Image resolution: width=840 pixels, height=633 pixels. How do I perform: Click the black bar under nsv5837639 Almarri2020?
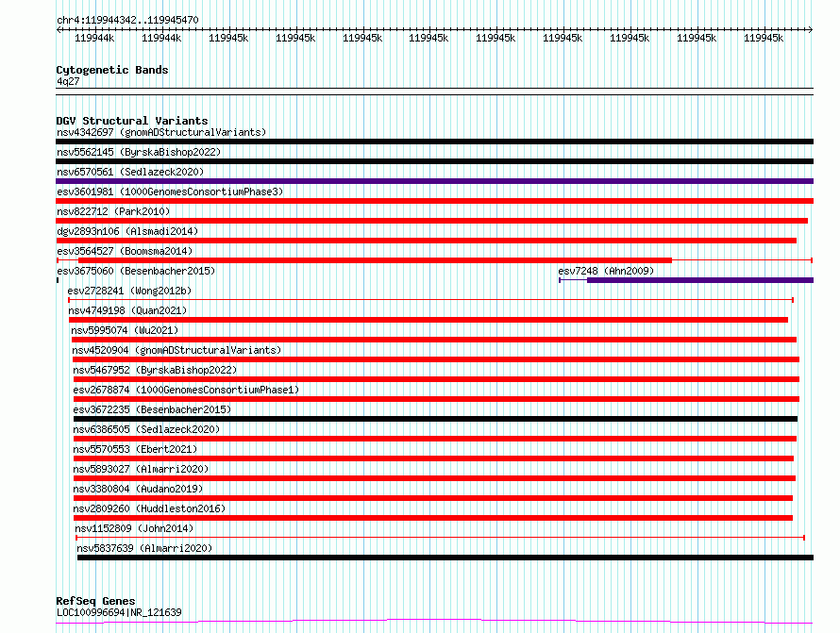(445, 558)
